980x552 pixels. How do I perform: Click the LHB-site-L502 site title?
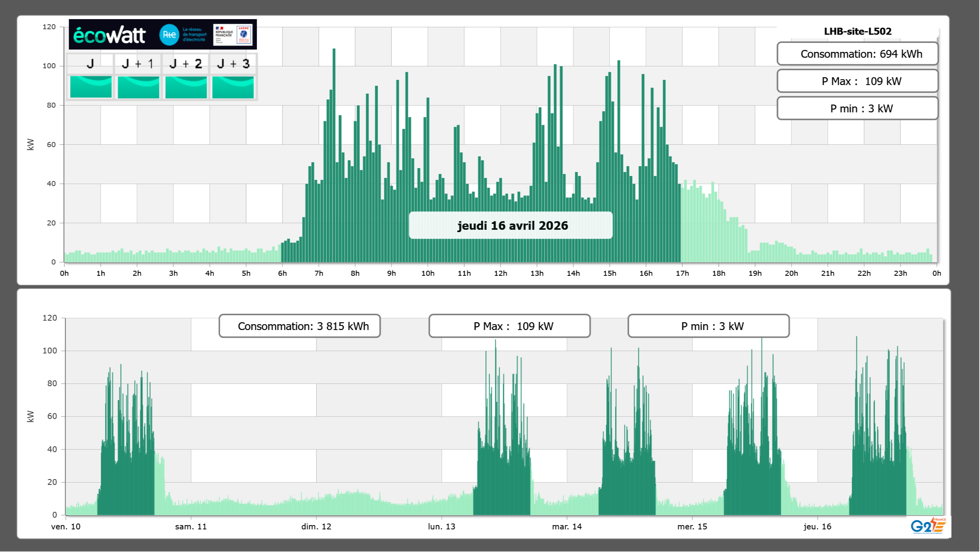tap(857, 31)
